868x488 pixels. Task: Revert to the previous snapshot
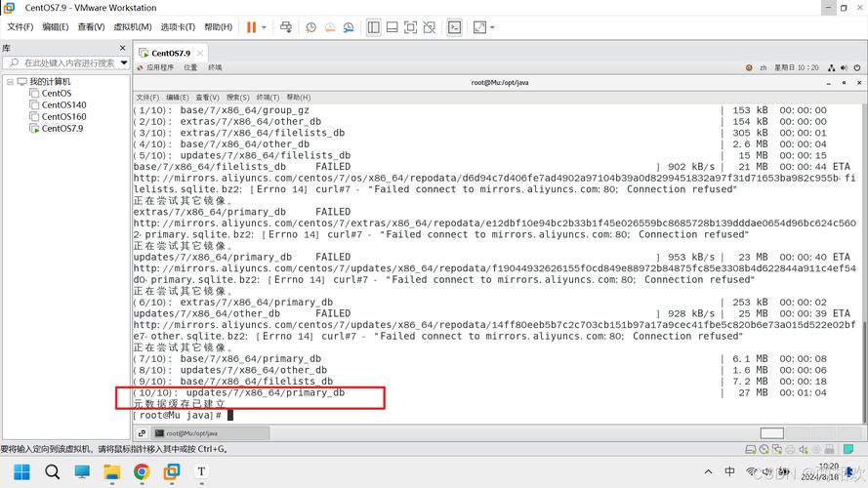point(330,27)
